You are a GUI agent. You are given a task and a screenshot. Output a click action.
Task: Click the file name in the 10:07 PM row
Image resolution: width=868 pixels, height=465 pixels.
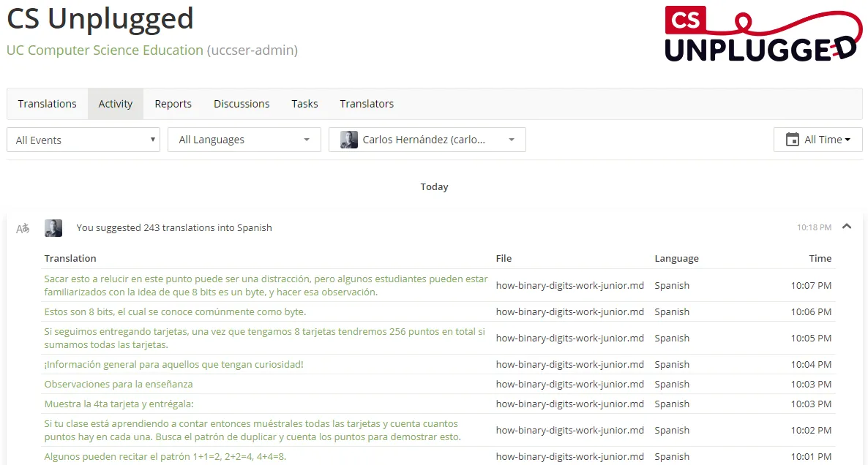[x=569, y=285]
